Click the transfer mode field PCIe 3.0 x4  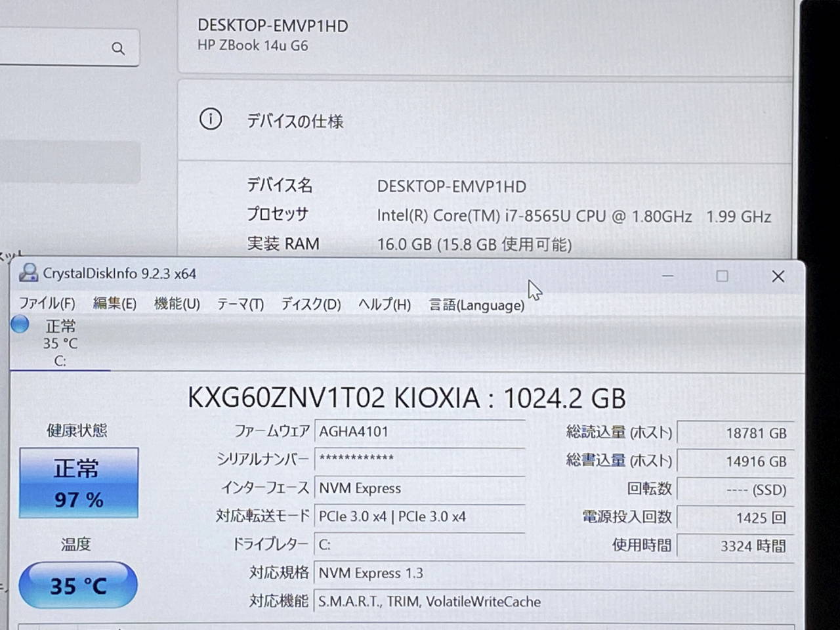click(420, 516)
